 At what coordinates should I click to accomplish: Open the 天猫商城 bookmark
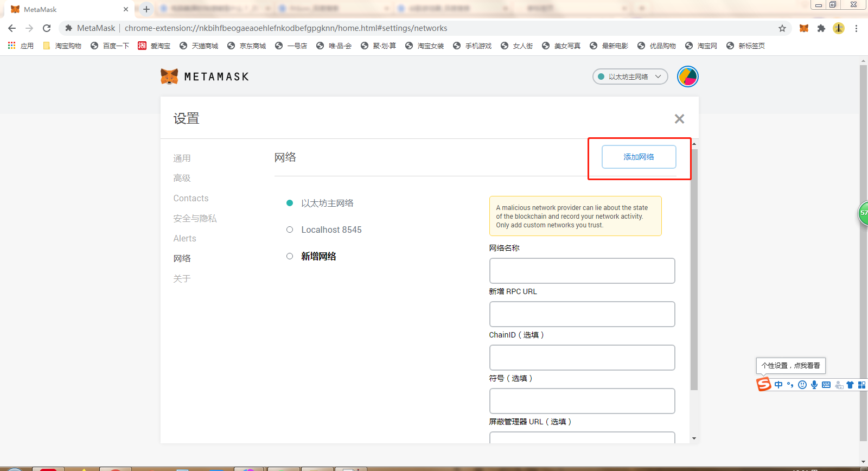[x=199, y=46]
